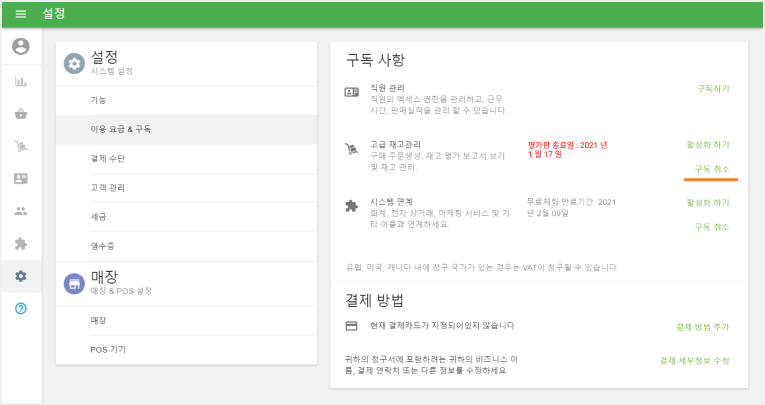Open the items basket icon in sidebar
The height and width of the screenshot is (405, 765).
(21, 114)
